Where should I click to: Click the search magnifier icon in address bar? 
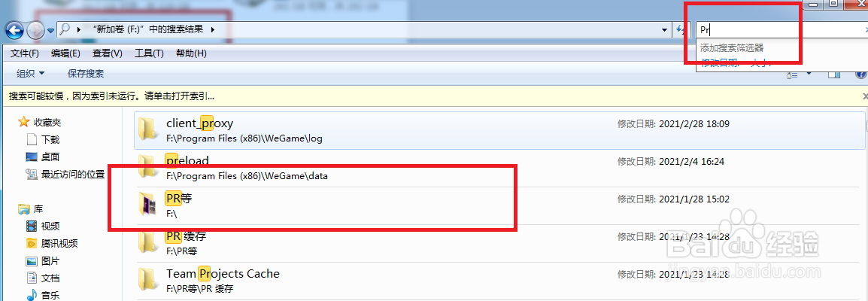pyautogui.click(x=65, y=29)
